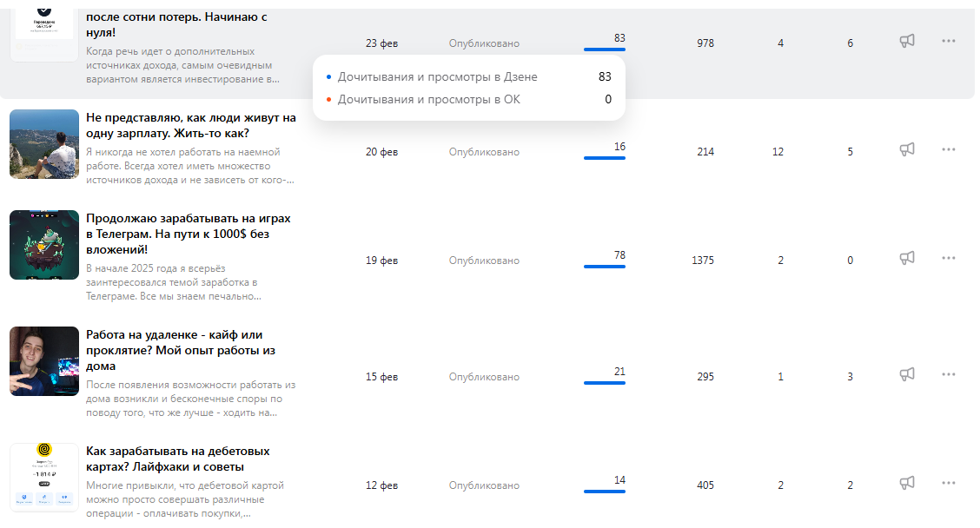Click the 'Опубликовано' status in the 15 фев row

(484, 378)
